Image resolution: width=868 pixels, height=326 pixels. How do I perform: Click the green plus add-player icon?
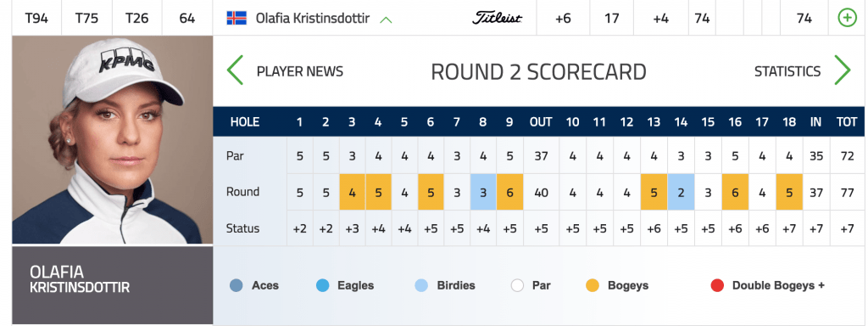847,19
